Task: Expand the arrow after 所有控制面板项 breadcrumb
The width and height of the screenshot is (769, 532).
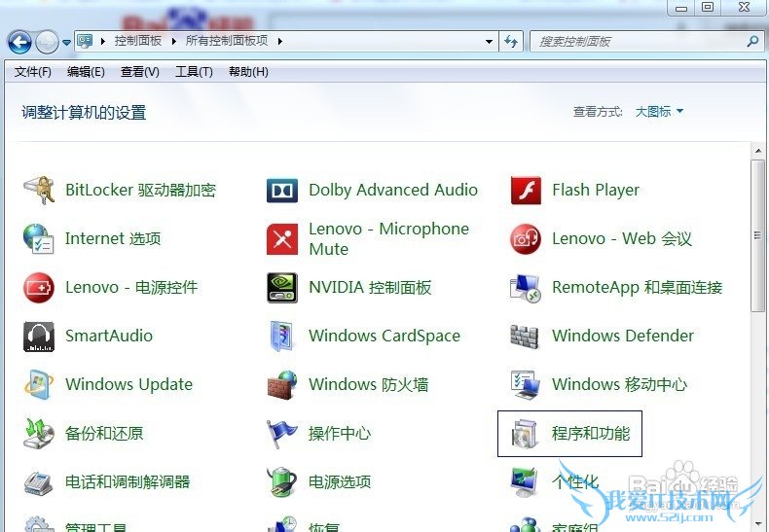Action: [279, 41]
